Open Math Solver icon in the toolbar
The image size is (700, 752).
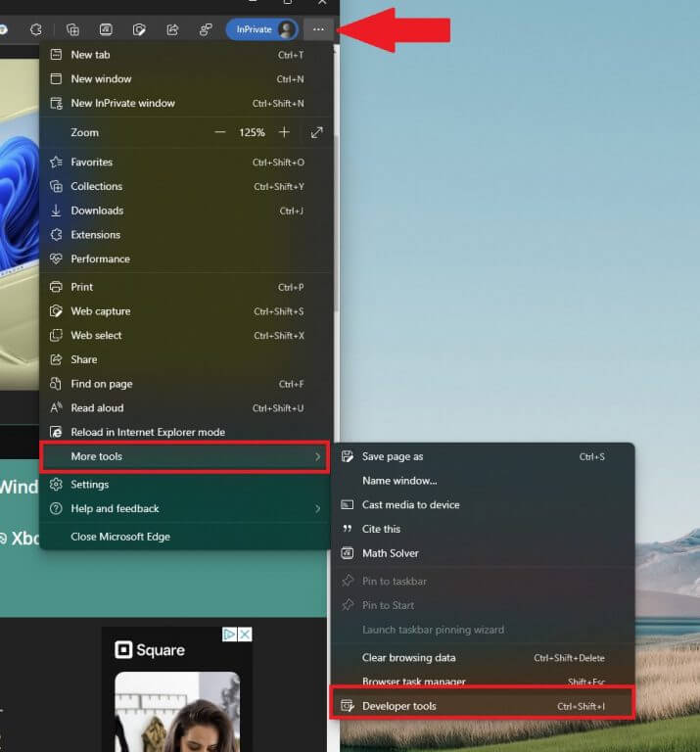pos(106,29)
